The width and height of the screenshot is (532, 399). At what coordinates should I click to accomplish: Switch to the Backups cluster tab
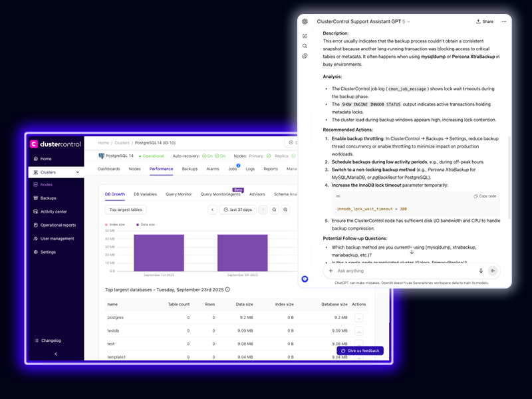click(x=190, y=169)
